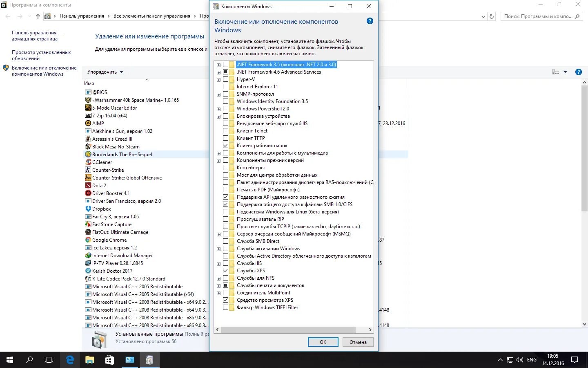Image resolution: width=588 pixels, height=368 pixels.
Task: Click Включение или отключение компонентов Windows link
Action: tap(44, 71)
